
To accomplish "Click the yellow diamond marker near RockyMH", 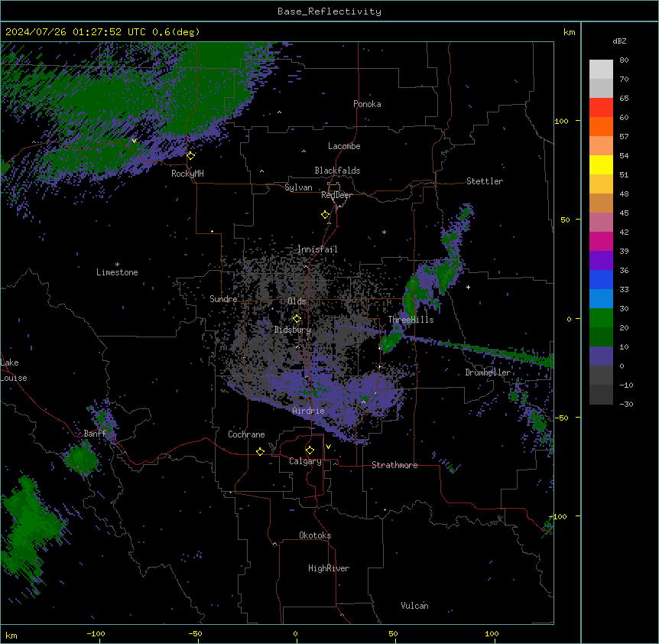I will [191, 155].
